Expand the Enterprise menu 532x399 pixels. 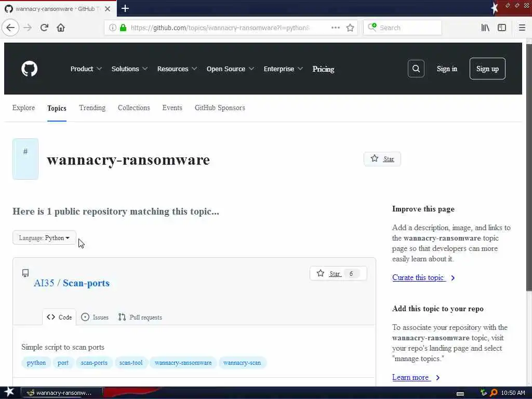pos(283,69)
